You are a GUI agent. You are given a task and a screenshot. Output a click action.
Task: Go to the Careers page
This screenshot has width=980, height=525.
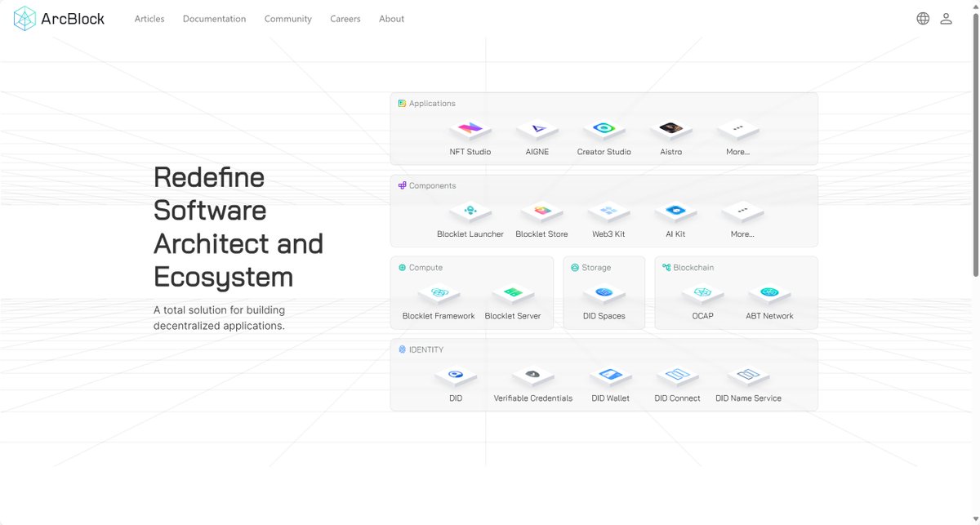345,19
